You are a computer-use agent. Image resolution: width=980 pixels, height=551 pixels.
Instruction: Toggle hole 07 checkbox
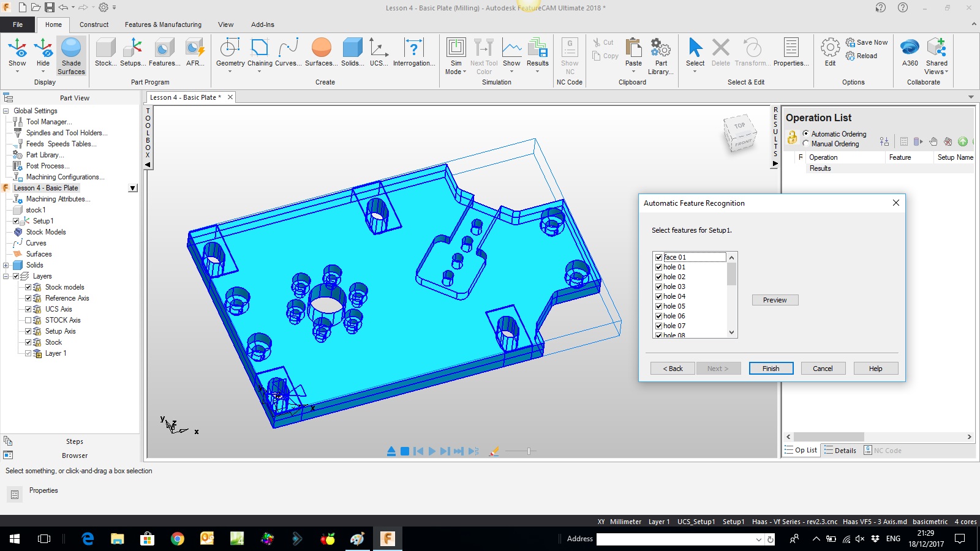659,326
